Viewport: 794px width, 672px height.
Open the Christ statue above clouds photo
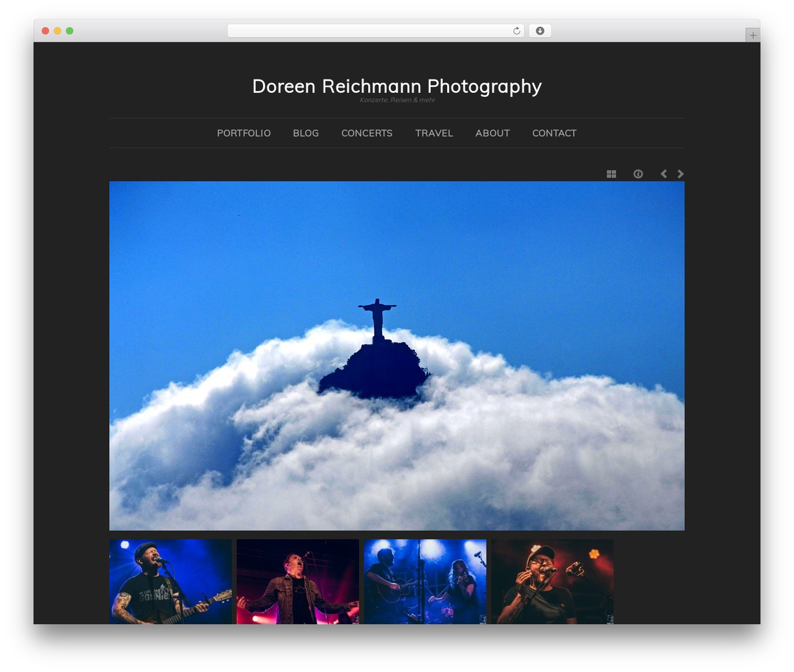397,356
